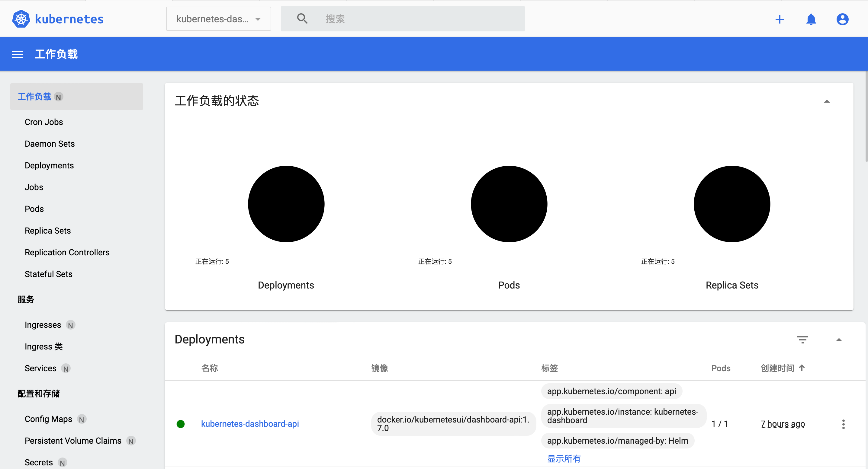Click the search magnifier icon
The width and height of the screenshot is (868, 469).
302,19
